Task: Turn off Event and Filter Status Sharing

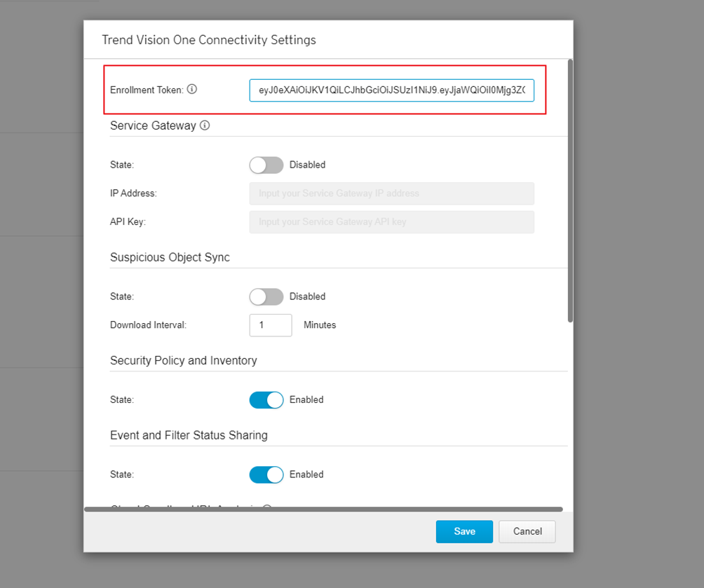Action: [x=266, y=474]
